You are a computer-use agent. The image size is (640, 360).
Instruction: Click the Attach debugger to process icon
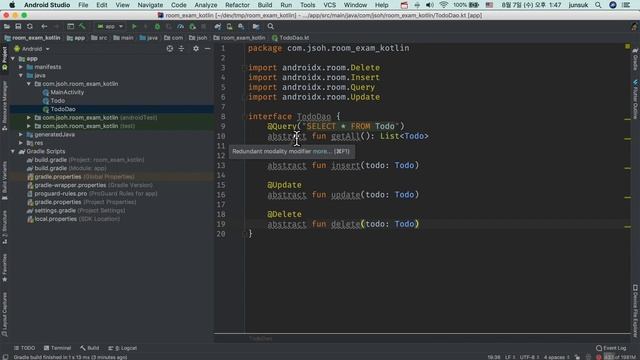coord(192,27)
